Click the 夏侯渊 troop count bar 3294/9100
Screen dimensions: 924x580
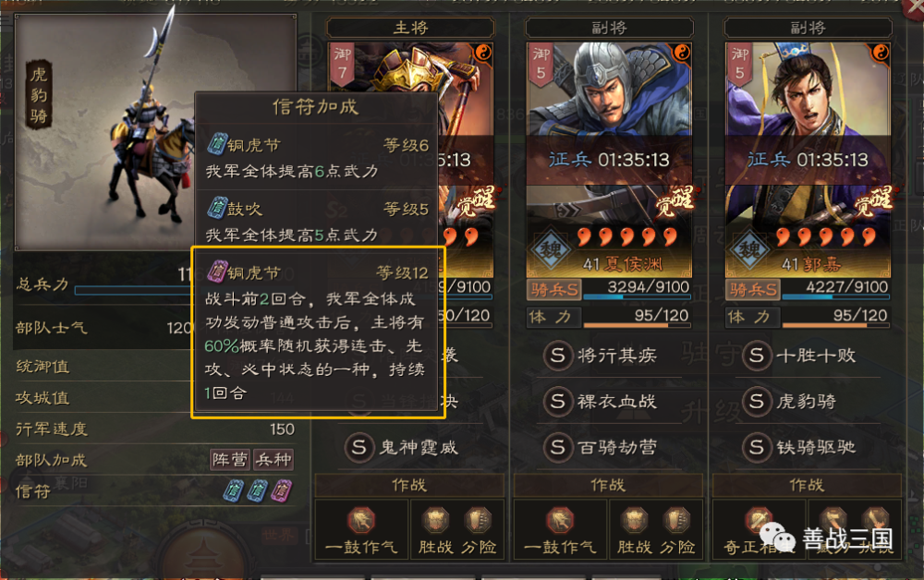(x=637, y=288)
